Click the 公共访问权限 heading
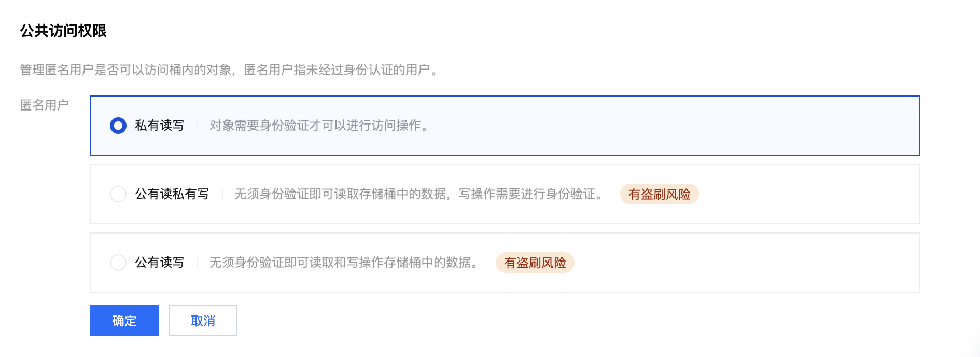980x357 pixels. tap(63, 31)
